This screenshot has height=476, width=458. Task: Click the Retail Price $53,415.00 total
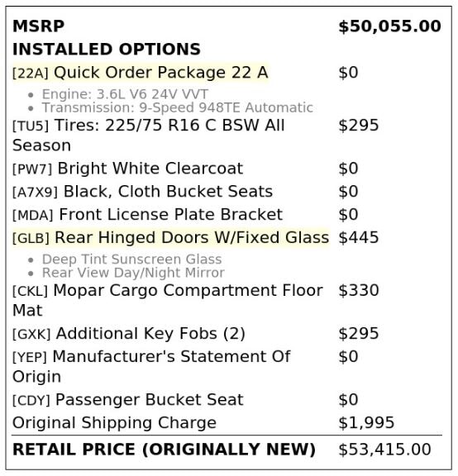point(384,450)
